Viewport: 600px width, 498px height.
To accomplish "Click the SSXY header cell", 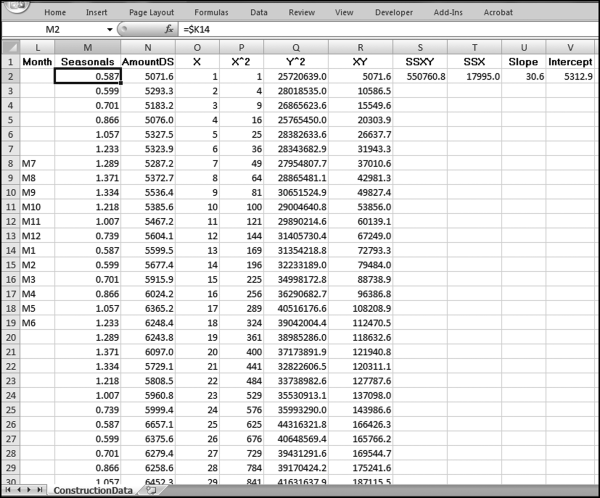I will click(420, 62).
